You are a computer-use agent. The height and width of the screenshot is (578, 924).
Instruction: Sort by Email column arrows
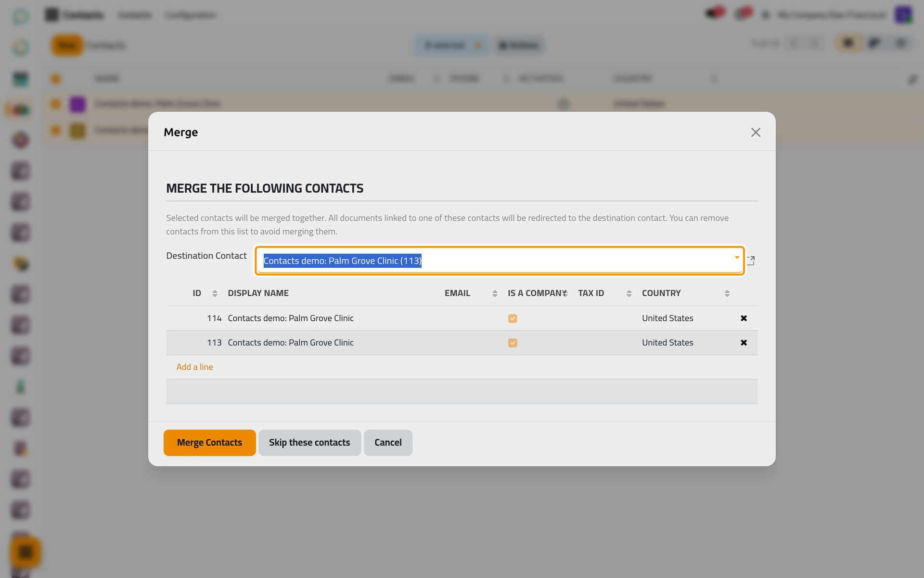[495, 293]
